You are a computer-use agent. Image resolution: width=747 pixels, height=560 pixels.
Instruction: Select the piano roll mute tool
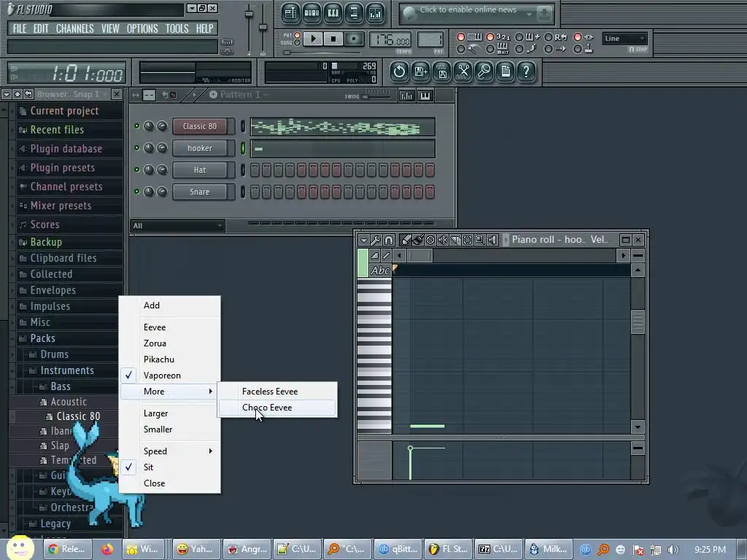tap(443, 239)
